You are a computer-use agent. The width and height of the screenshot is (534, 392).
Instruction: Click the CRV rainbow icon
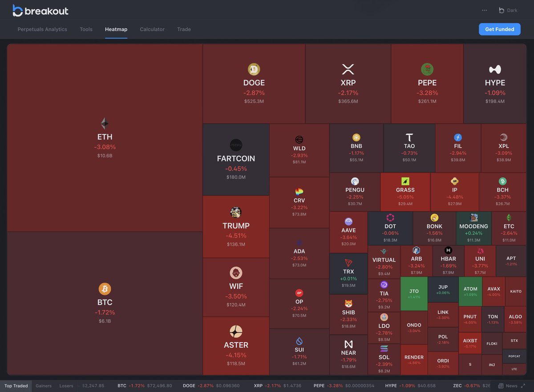299,192
